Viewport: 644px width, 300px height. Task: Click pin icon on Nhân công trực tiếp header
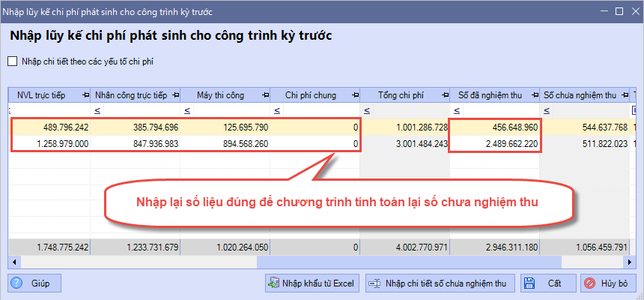pos(174,95)
